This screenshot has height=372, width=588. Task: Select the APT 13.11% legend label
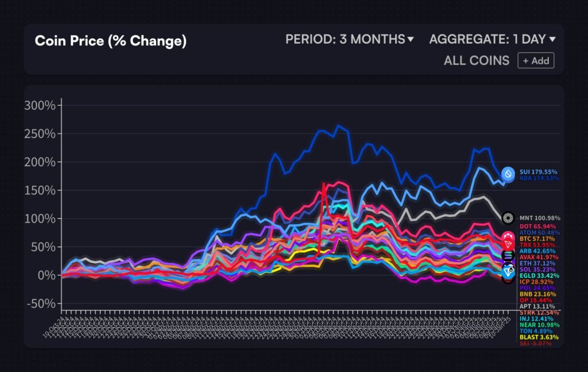pyautogui.click(x=537, y=306)
